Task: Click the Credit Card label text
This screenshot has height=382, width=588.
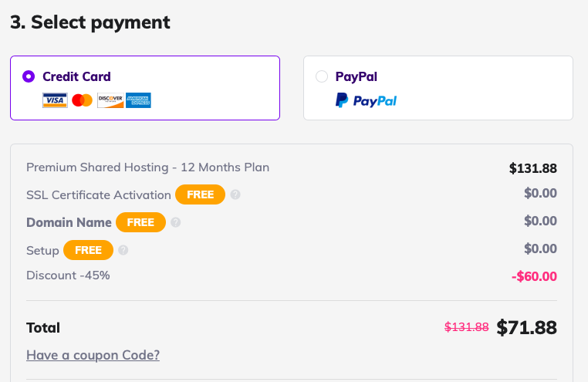Action: tap(76, 76)
